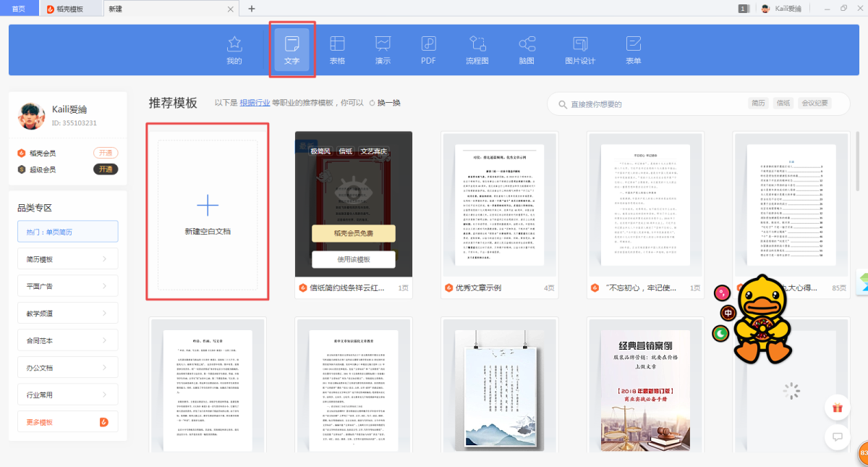Click 开通 button for 稻壳会员
The width and height of the screenshot is (868, 467).
pos(106,153)
